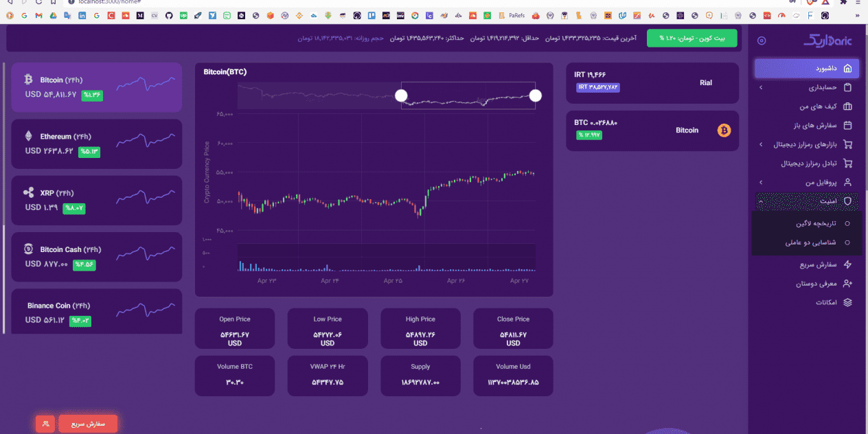The image size is (868, 434).
Task: Click the wallet icon beside کیف های من
Action: point(847,106)
